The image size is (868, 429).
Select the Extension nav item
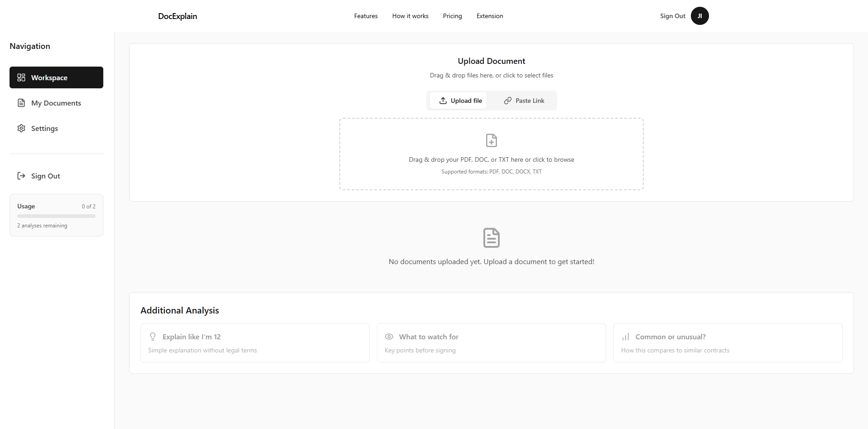[490, 16]
